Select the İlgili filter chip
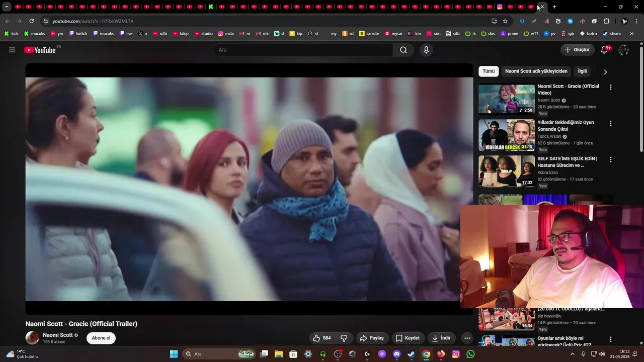This screenshot has width=644, height=362. tap(582, 71)
